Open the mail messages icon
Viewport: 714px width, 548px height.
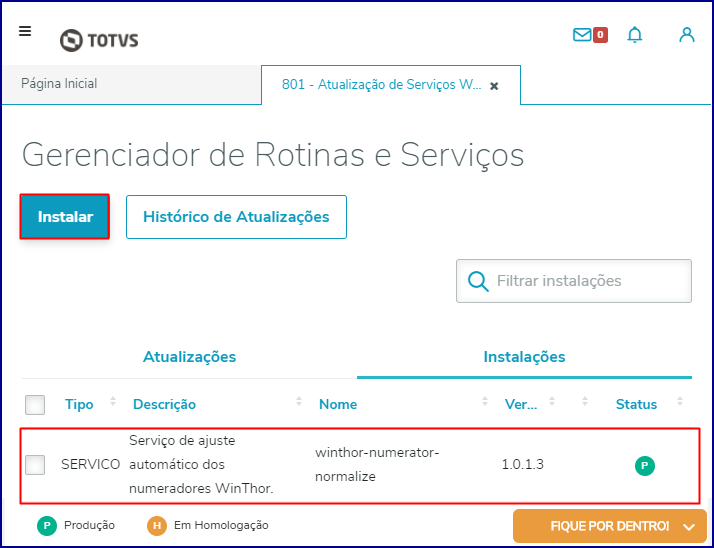pos(582,35)
